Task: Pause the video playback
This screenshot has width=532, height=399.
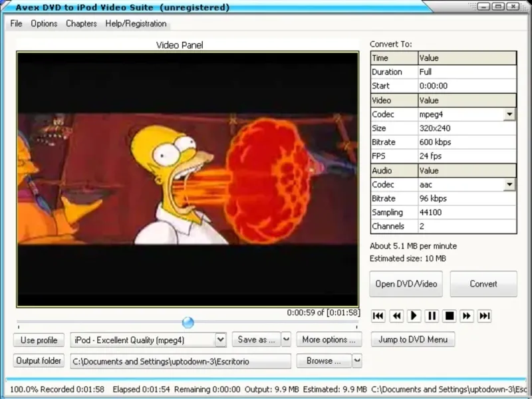Action: pyautogui.click(x=432, y=316)
